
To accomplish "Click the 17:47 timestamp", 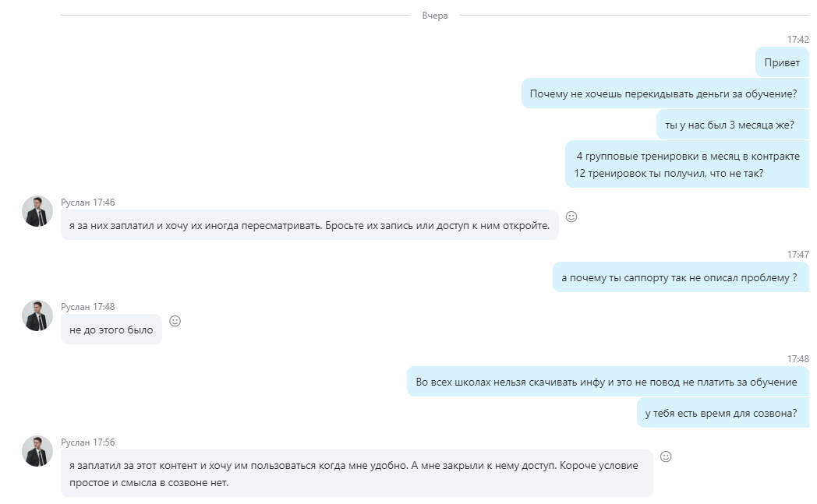I will [798, 254].
